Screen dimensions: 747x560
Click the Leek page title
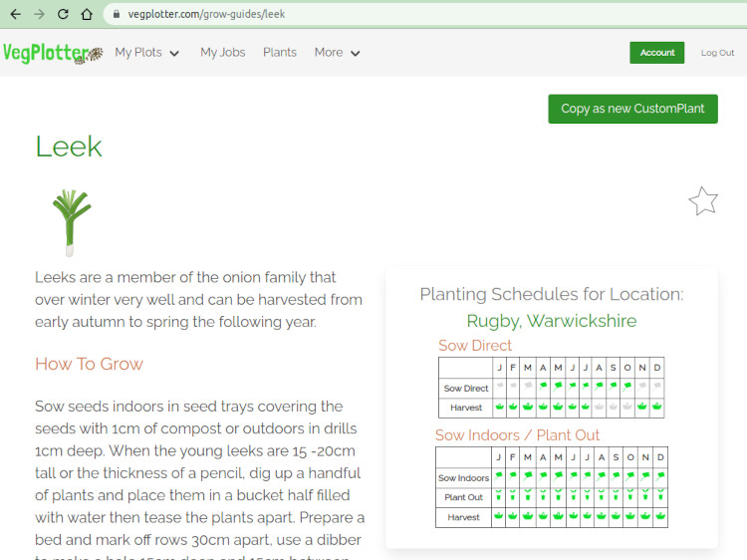(x=69, y=146)
